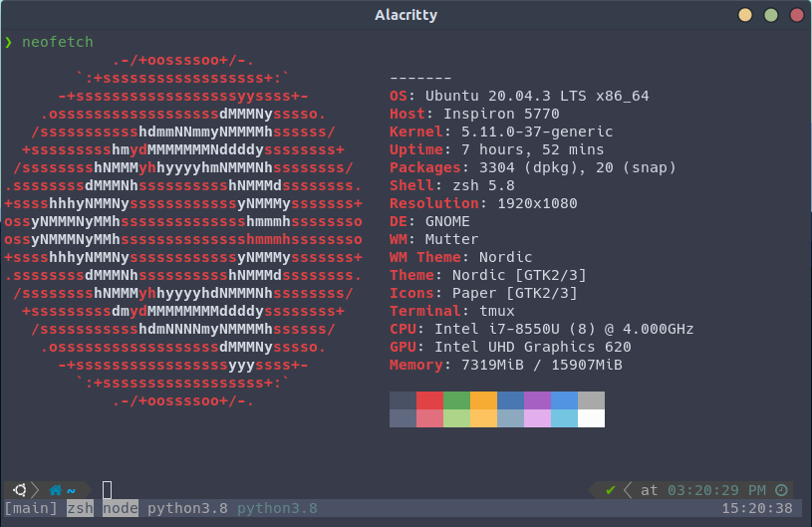812x527 pixels.
Task: Click the Ubuntu logo icon in prompt
Action: [x=20, y=490]
